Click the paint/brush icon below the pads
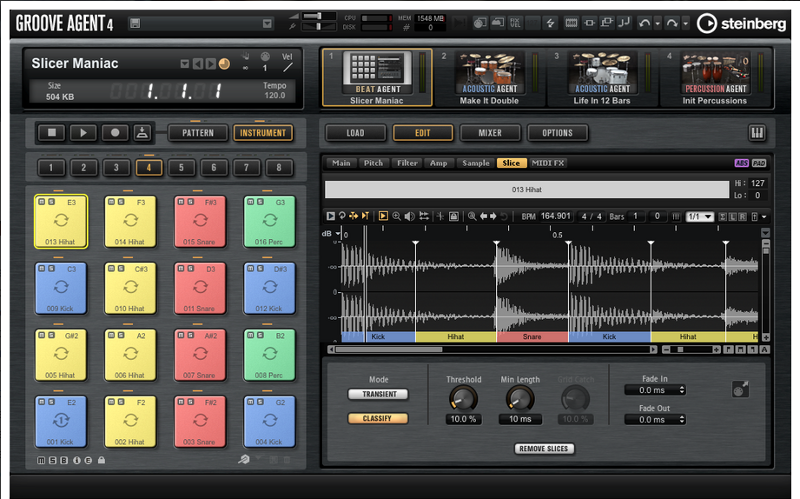This screenshot has width=800, height=499. pyautogui.click(x=244, y=459)
